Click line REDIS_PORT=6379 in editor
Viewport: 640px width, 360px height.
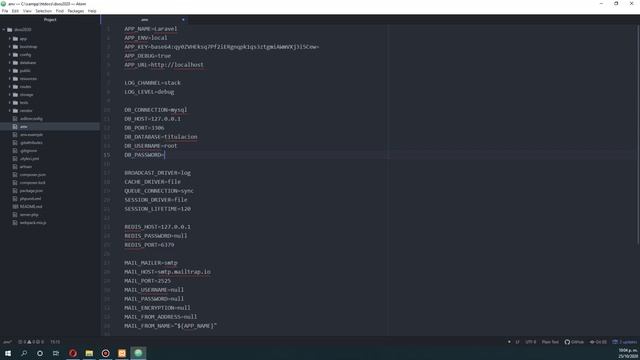pos(149,245)
